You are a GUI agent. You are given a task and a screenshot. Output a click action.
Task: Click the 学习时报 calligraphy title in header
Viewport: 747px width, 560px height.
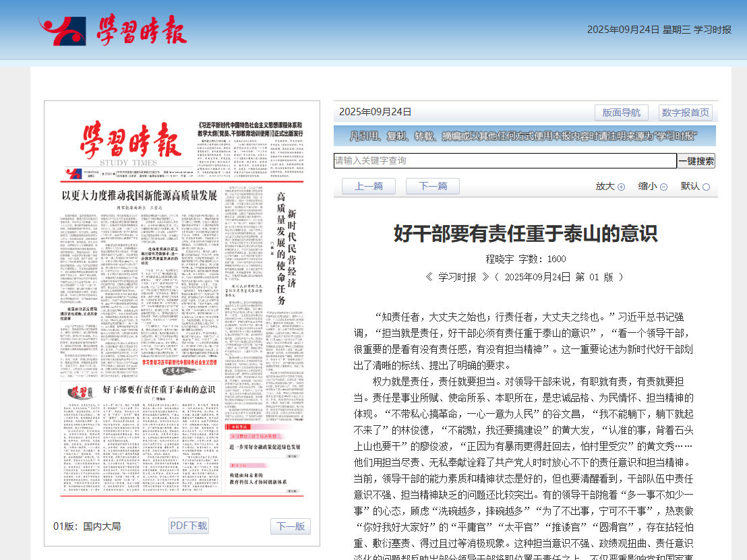tap(141, 30)
